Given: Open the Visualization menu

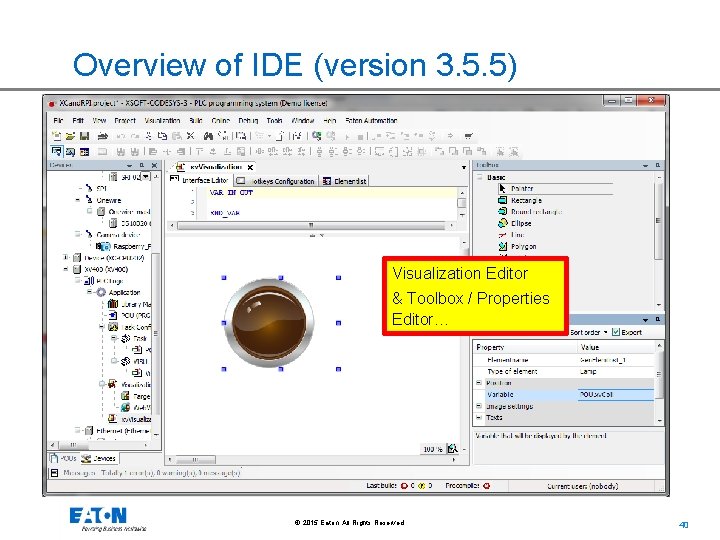Looking at the screenshot, I should [x=162, y=121].
